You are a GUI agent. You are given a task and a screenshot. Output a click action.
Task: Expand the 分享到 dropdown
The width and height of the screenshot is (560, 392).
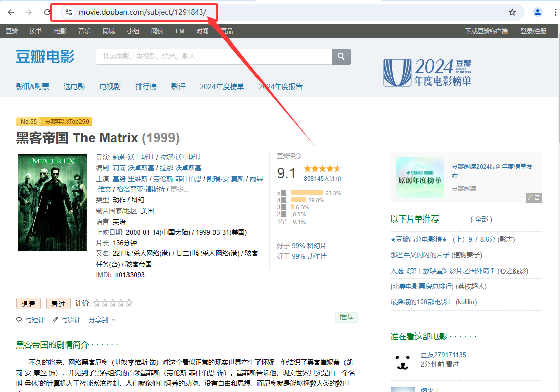(x=102, y=320)
